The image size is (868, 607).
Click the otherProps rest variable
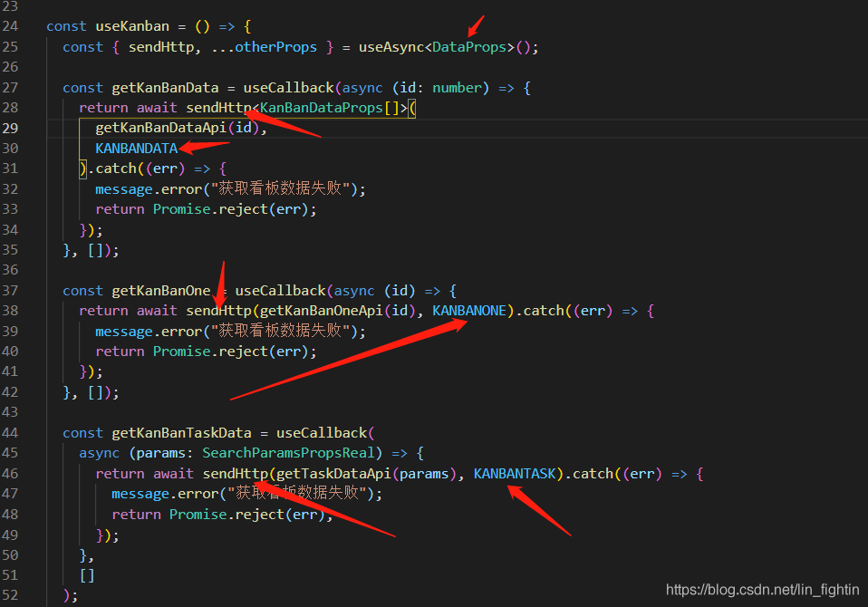[275, 47]
